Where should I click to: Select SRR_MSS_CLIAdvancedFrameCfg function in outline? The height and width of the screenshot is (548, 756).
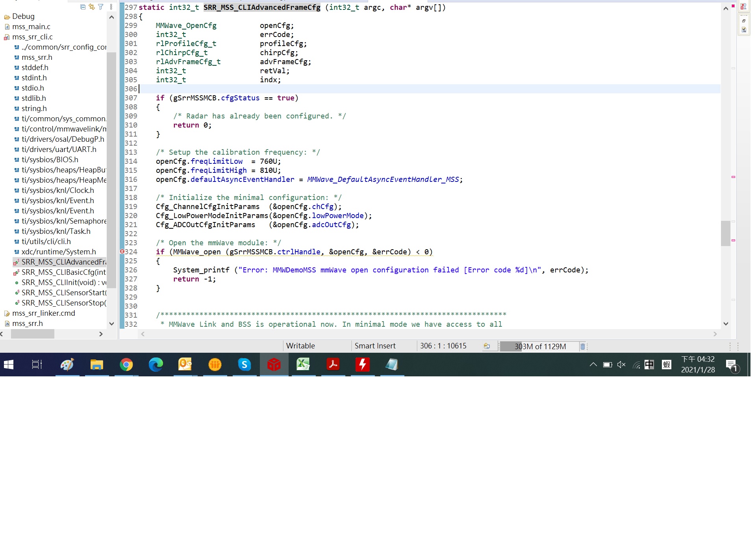tap(60, 262)
